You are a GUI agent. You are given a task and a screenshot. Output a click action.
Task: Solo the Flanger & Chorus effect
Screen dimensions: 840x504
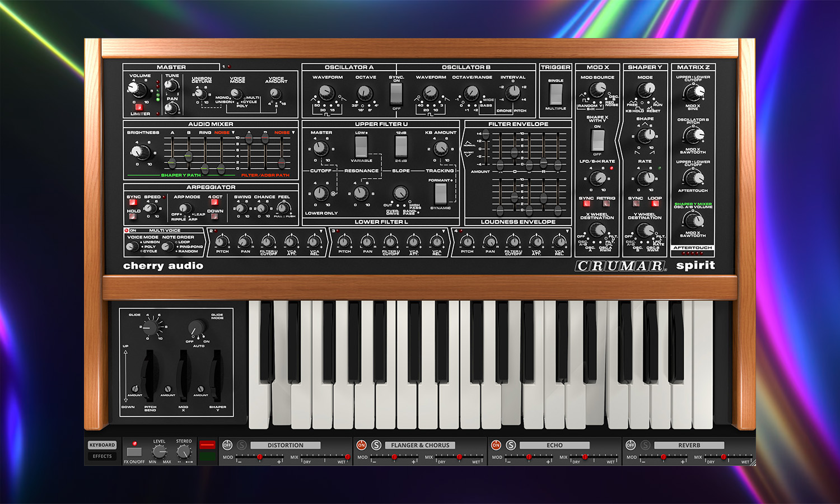pos(376,445)
